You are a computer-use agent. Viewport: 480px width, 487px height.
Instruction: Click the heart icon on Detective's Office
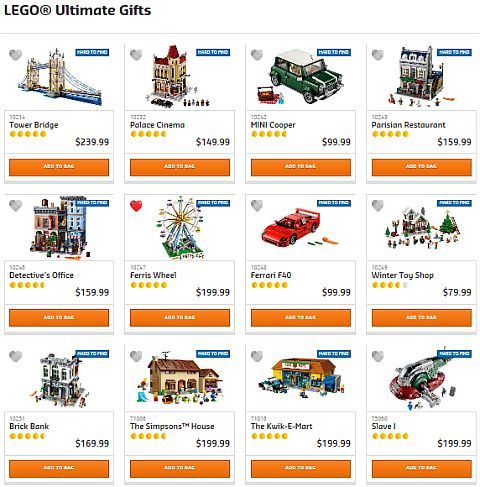tap(15, 206)
